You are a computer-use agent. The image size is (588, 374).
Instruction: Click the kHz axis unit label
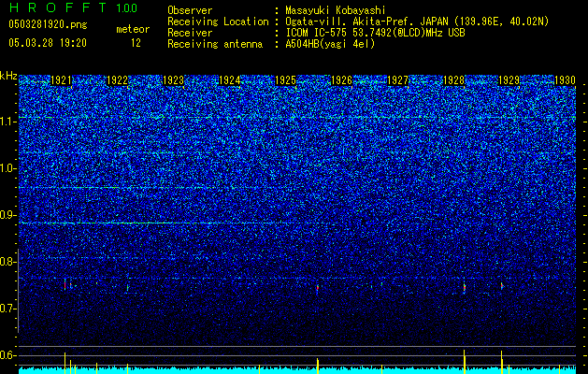pos(8,76)
